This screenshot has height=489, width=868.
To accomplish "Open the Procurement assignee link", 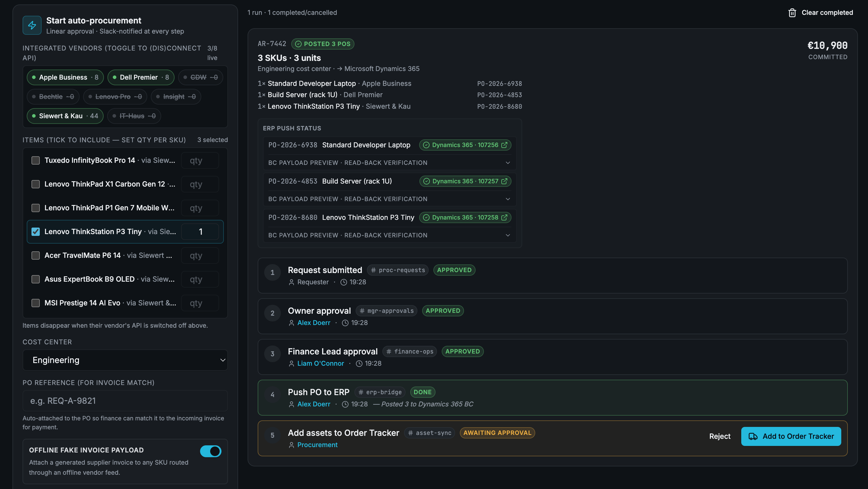I will [x=317, y=445].
